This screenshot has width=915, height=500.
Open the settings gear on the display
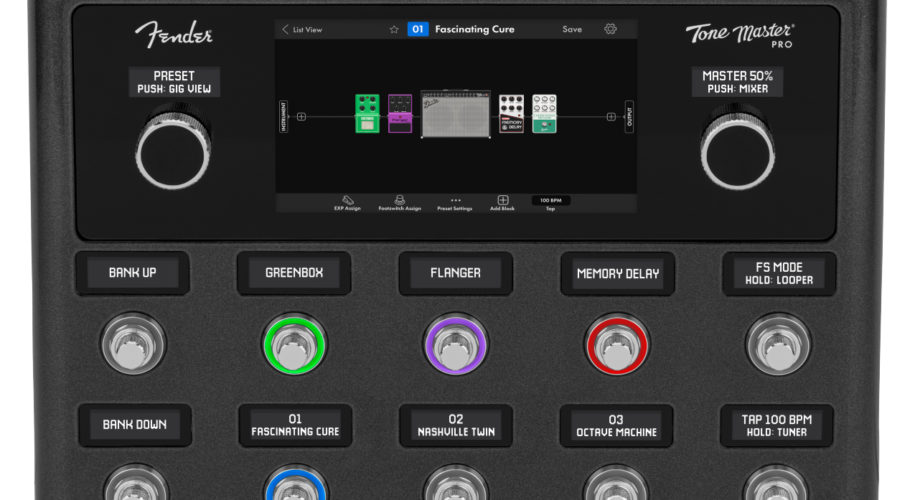610,29
